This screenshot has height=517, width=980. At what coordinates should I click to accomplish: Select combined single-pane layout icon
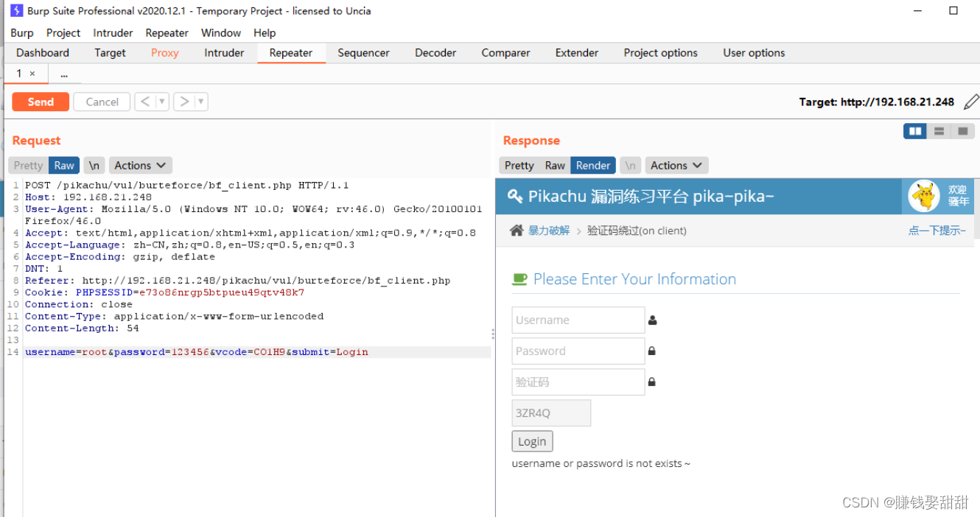[962, 131]
